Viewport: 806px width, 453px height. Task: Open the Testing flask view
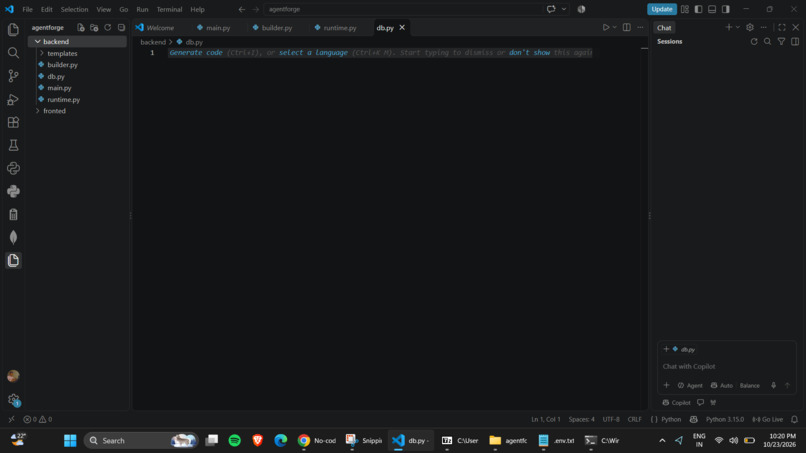(x=13, y=145)
